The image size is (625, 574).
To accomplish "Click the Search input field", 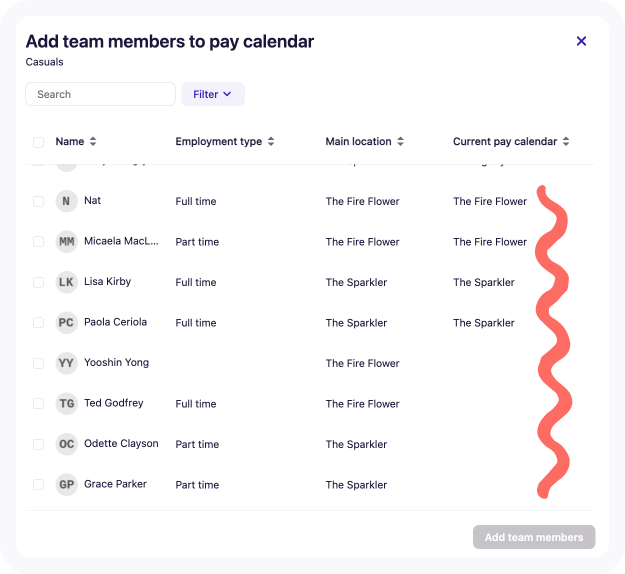I will tap(100, 94).
